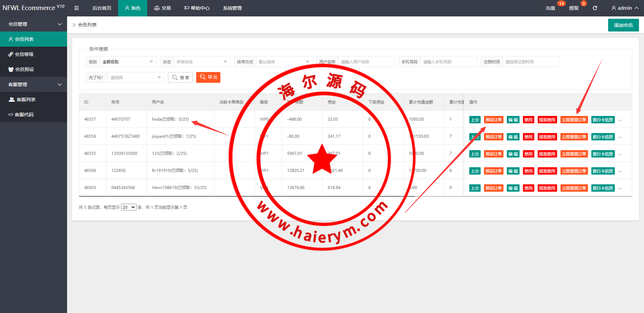The width and height of the screenshot is (644, 313).
Task: Expand the 排序方式 dropdown
Action: (284, 62)
